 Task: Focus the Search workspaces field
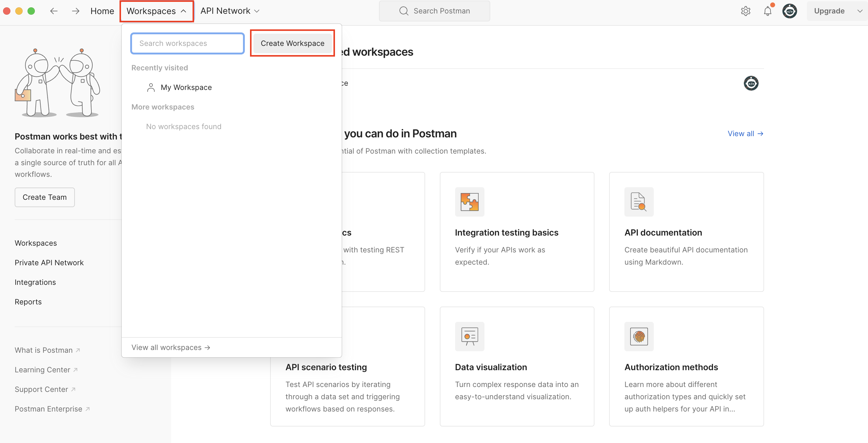tap(187, 43)
